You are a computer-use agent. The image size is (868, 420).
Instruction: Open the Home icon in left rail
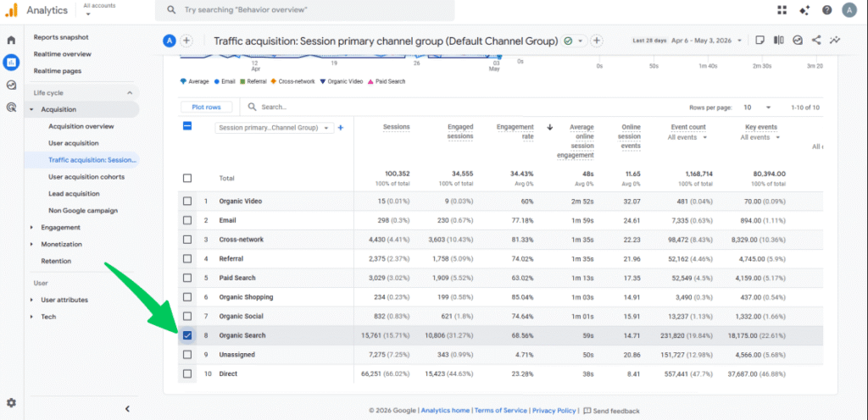(11, 41)
